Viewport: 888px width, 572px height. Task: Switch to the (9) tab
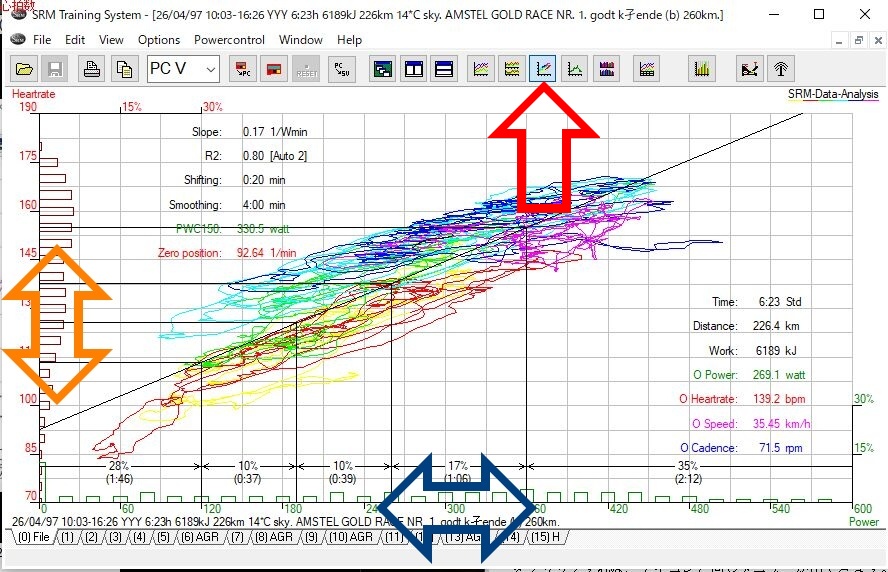tap(311, 537)
